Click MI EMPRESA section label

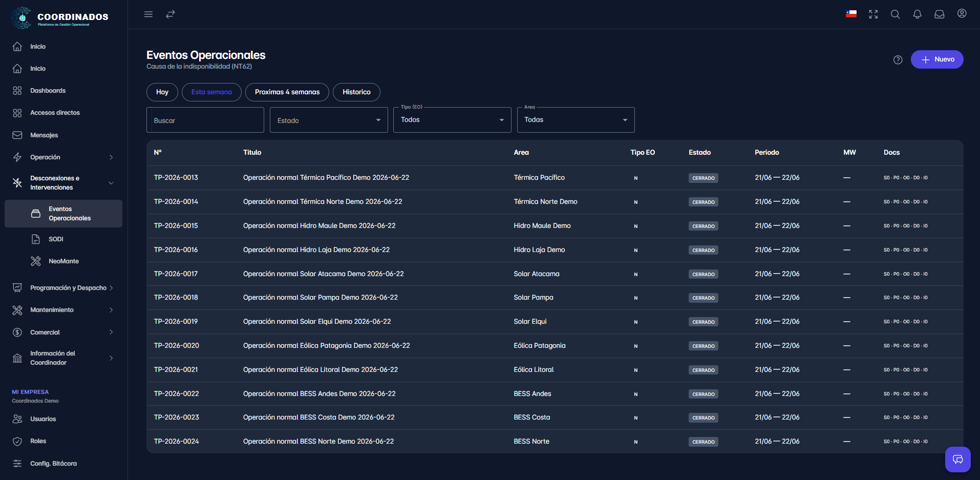point(30,392)
